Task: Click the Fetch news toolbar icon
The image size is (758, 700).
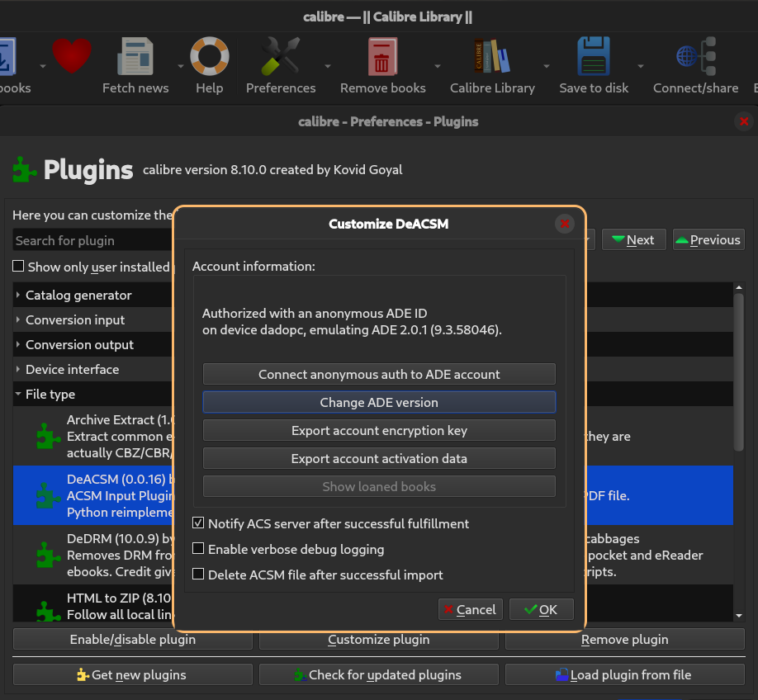Action: (x=135, y=59)
